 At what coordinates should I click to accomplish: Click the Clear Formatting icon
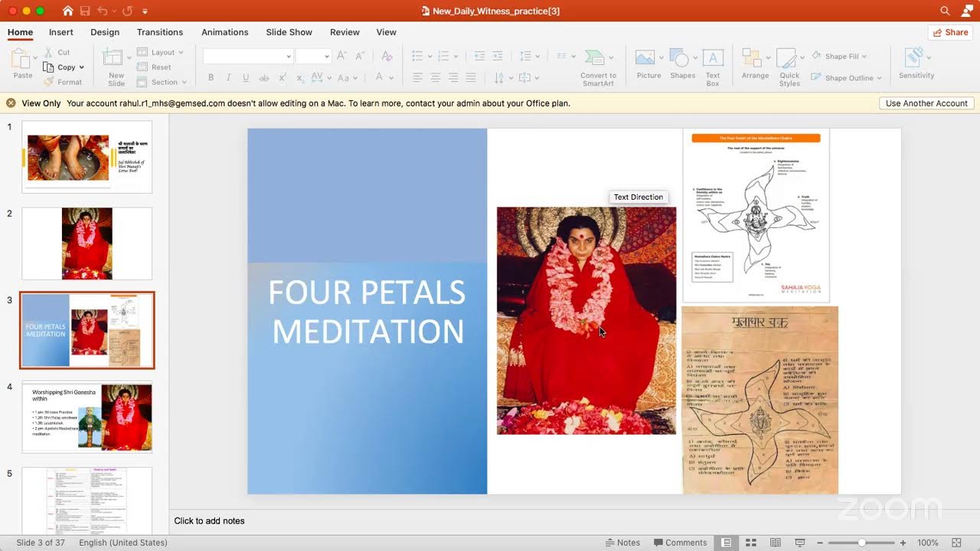click(x=387, y=55)
